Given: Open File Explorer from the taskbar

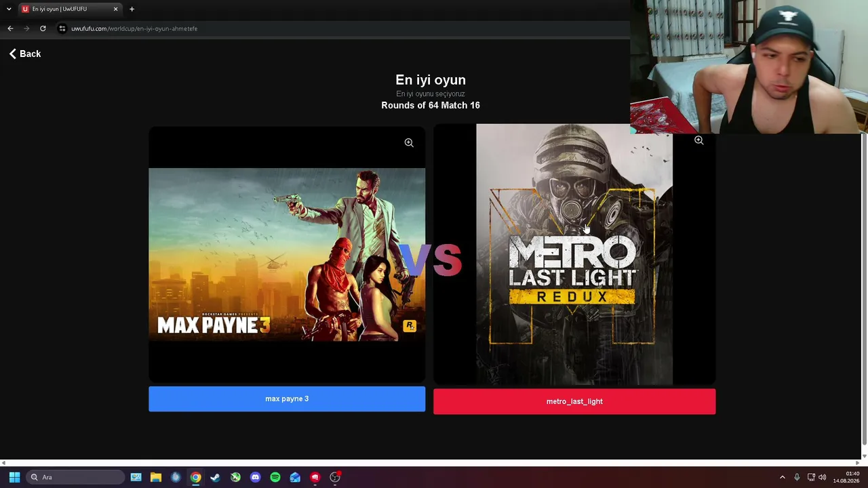Looking at the screenshot, I should (156, 477).
